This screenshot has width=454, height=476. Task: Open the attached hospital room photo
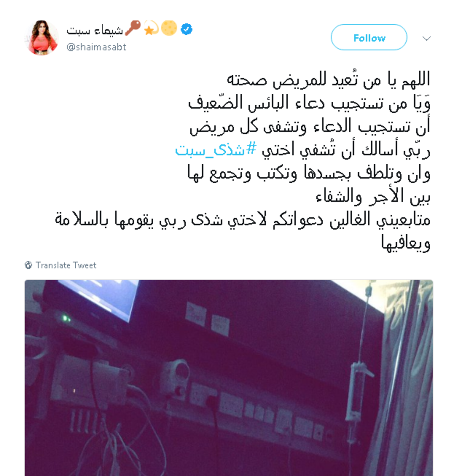[x=229, y=378]
